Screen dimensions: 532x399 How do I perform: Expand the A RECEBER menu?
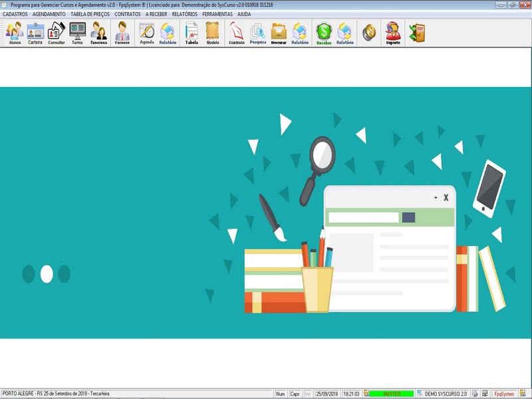pos(156,14)
